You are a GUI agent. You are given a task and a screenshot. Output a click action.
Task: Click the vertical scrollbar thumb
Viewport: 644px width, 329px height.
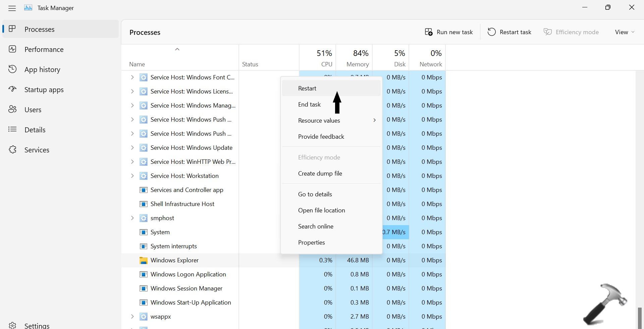pos(640,318)
